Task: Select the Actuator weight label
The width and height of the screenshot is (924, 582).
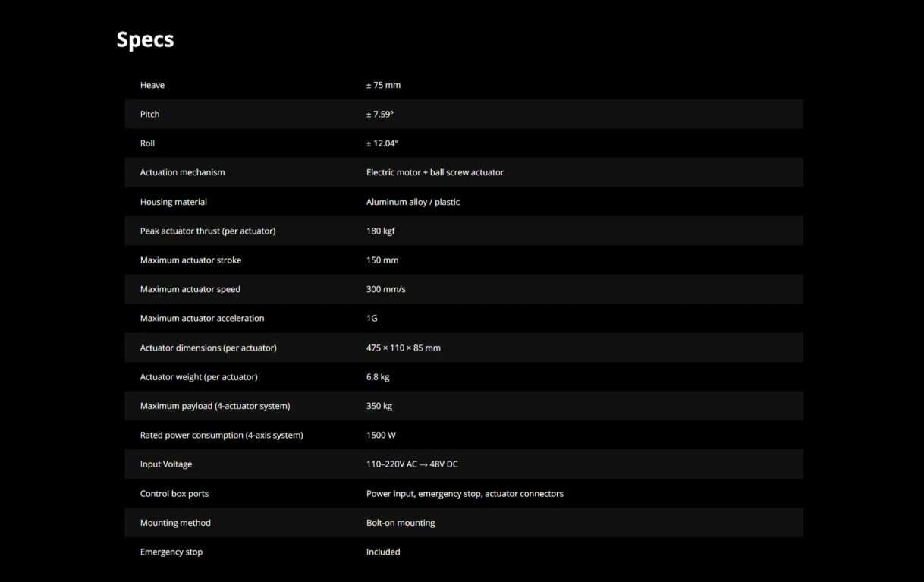Action: tap(199, 377)
